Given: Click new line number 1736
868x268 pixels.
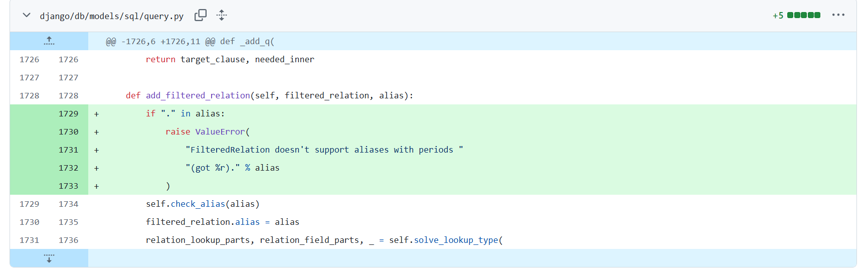Looking at the screenshot, I should click(x=68, y=240).
